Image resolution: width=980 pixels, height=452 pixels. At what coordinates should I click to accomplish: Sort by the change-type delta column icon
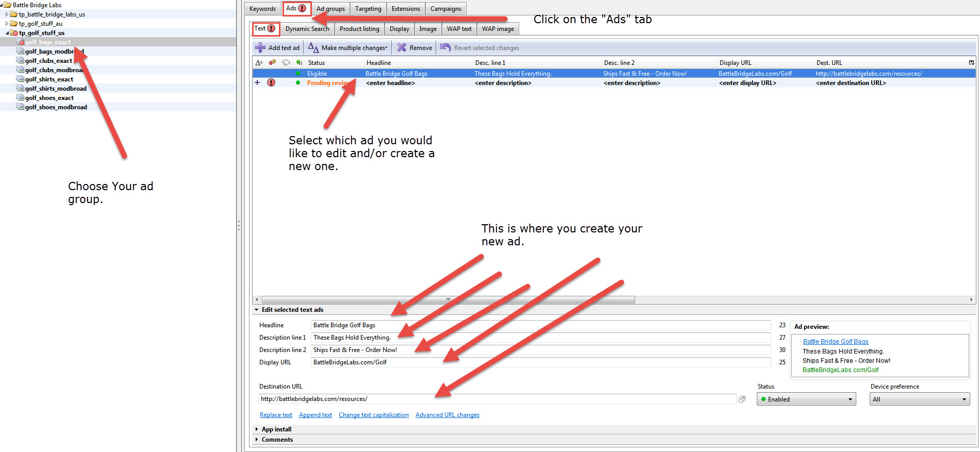click(259, 62)
